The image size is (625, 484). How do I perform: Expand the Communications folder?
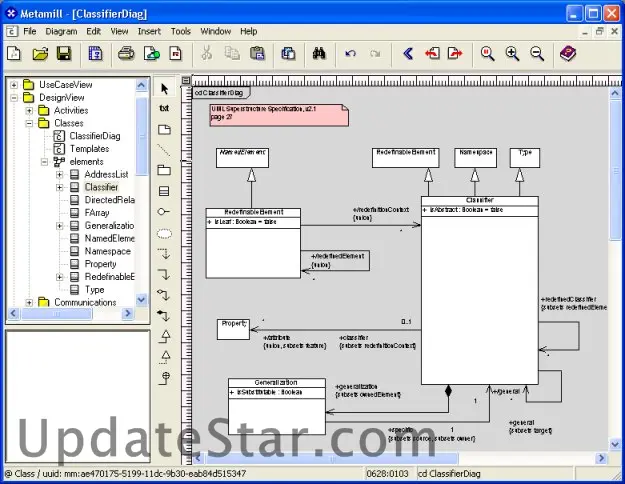click(x=30, y=302)
